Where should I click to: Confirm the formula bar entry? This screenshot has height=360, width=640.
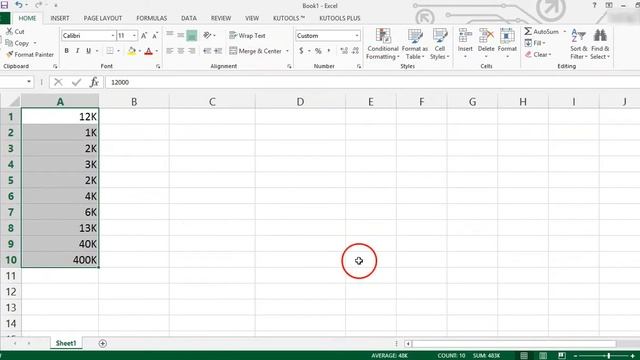click(76, 82)
